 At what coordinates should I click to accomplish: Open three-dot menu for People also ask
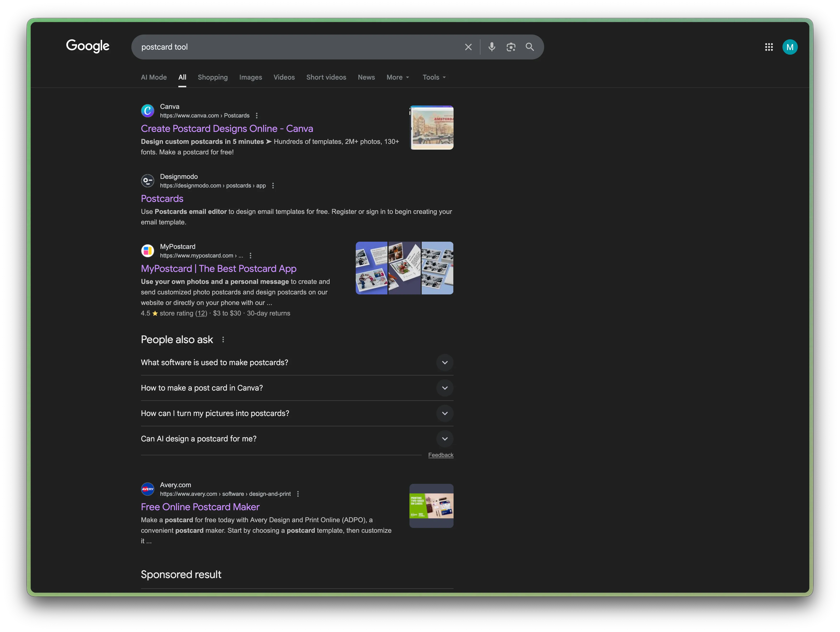click(x=223, y=339)
